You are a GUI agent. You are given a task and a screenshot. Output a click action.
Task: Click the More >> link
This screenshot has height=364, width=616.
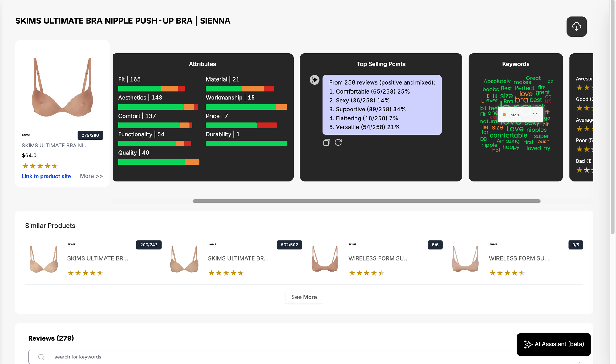point(91,176)
